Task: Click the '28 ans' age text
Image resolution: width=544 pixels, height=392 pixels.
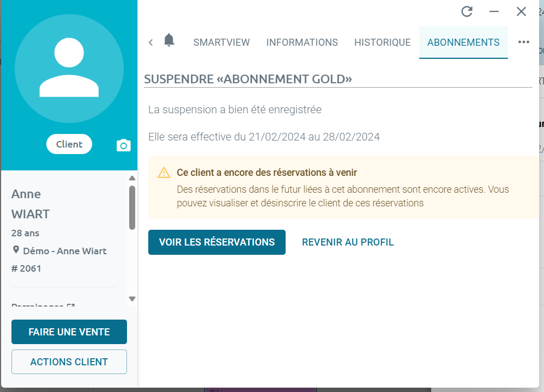Action: 25,233
